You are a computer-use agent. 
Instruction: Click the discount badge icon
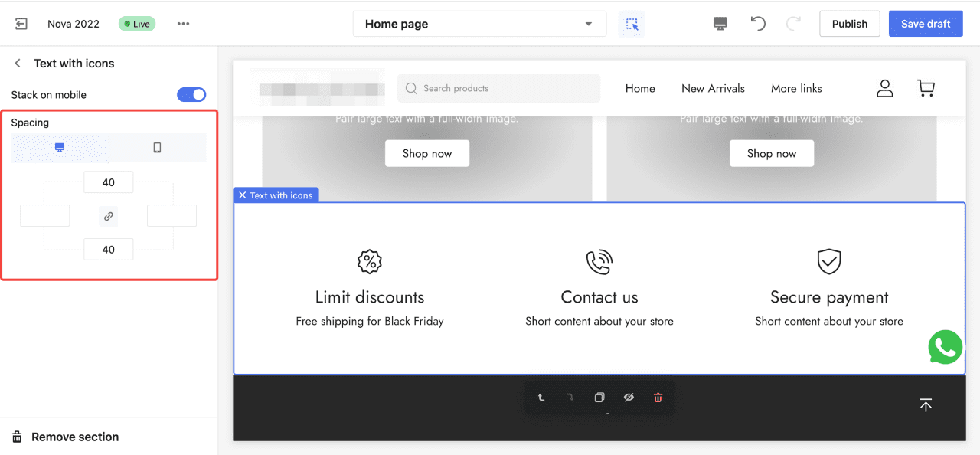pyautogui.click(x=370, y=262)
